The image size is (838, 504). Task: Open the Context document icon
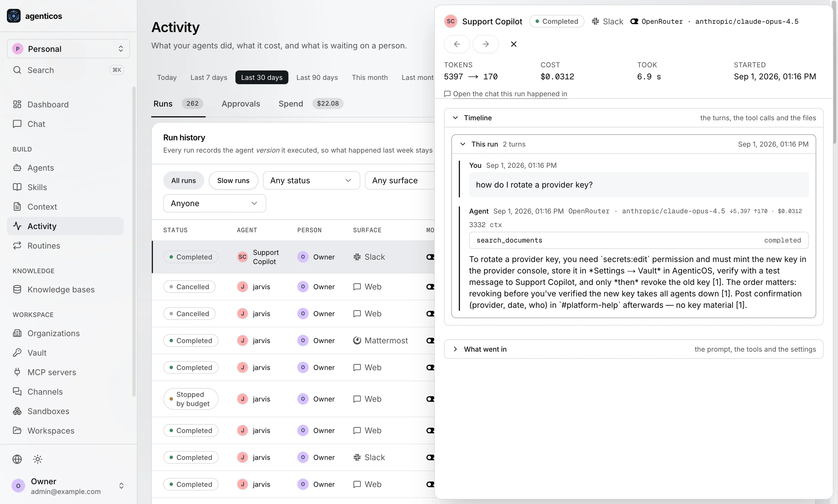click(17, 206)
